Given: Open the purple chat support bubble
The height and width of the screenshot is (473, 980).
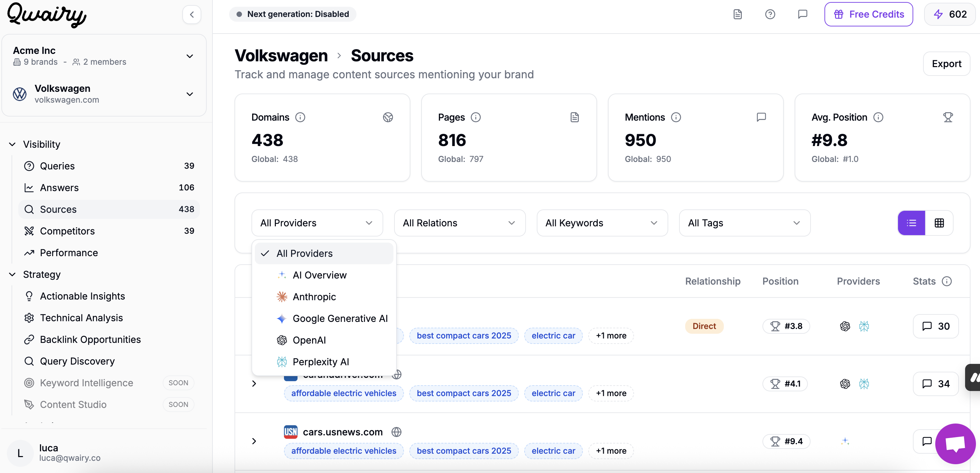Looking at the screenshot, I should point(955,444).
